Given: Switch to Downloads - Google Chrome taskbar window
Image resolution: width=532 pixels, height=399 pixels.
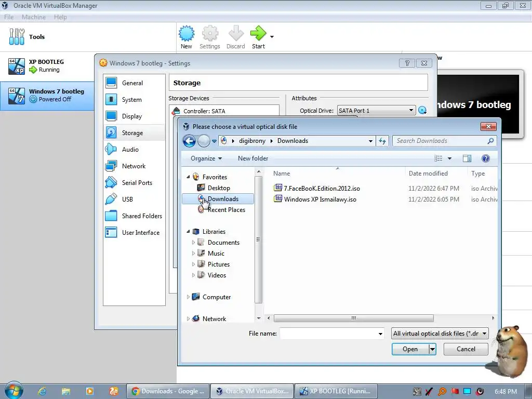Looking at the screenshot, I should 168,391.
